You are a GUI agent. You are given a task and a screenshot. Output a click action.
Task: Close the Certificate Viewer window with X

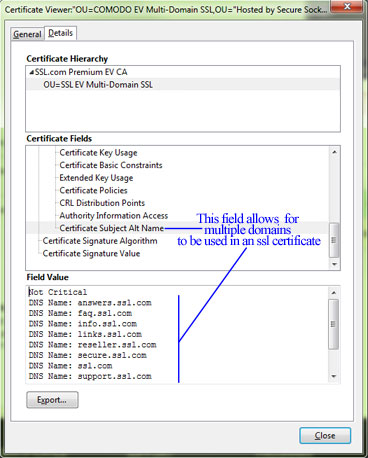[x=347, y=6]
